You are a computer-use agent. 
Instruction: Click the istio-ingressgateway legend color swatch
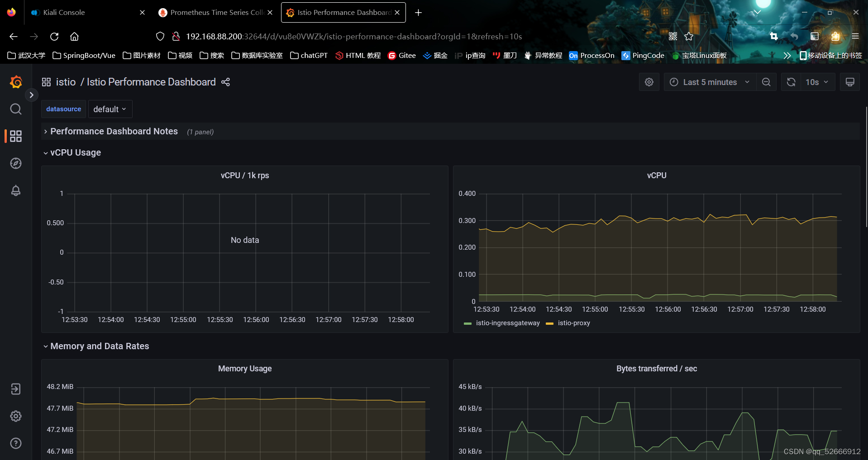(468, 323)
